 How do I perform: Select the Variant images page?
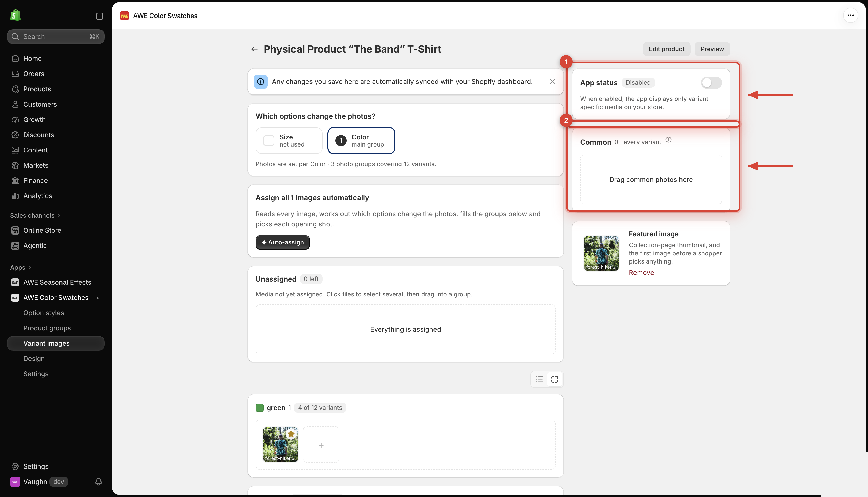coord(56,343)
